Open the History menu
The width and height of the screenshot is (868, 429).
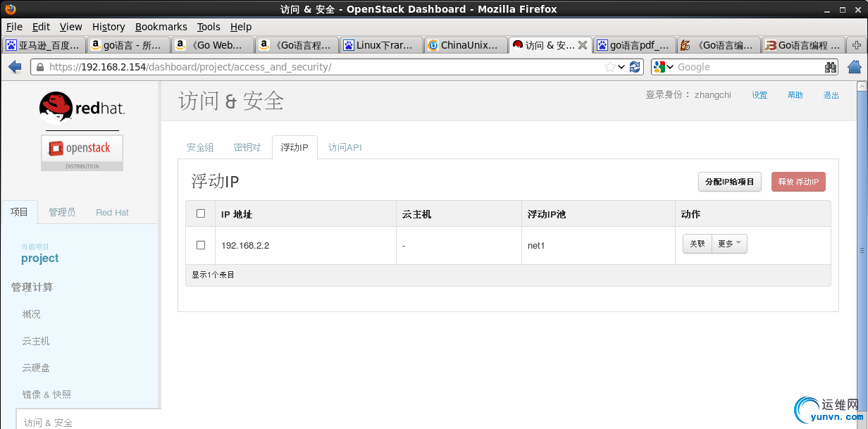click(x=108, y=27)
